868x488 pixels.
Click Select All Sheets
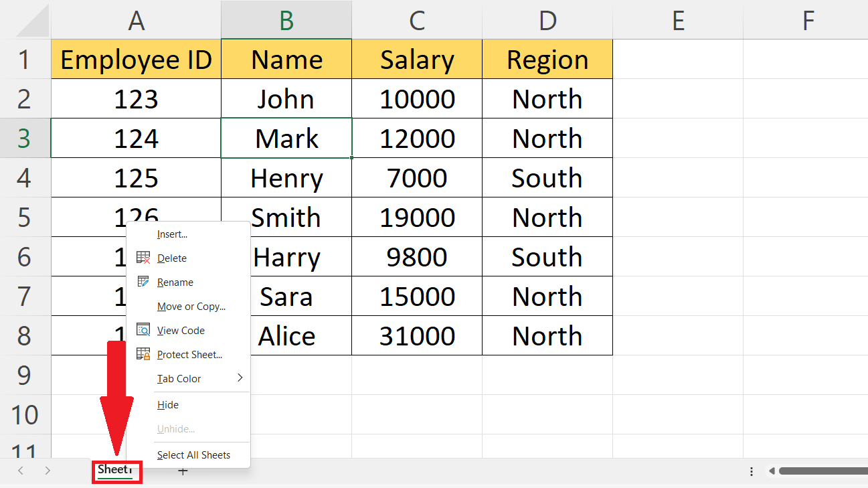tap(193, 455)
